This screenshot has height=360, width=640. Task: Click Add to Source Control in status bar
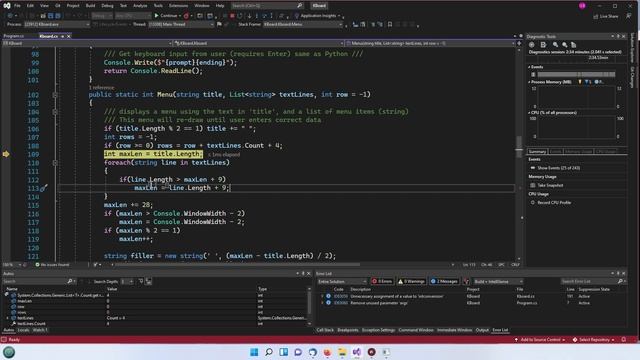coord(540,340)
